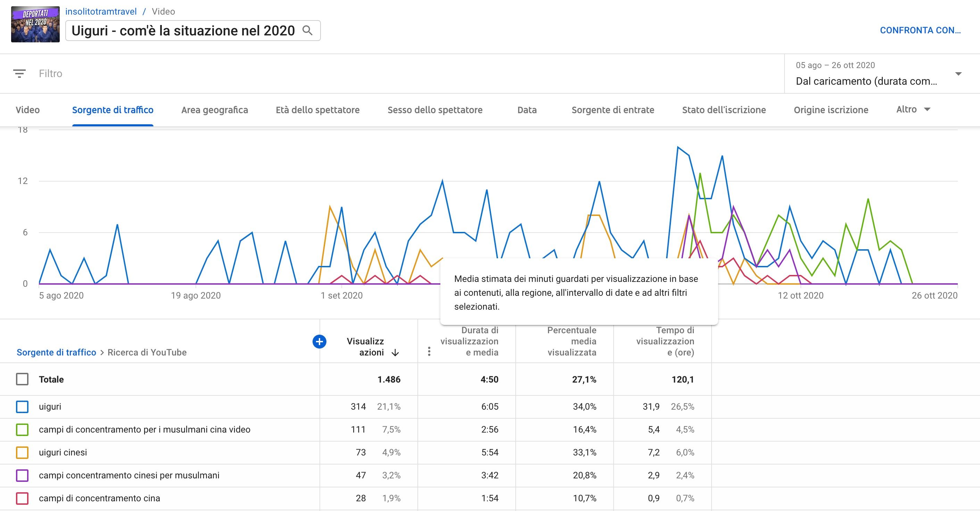The height and width of the screenshot is (511, 980).
Task: Select Origine iscrizione tab
Action: [x=831, y=110]
